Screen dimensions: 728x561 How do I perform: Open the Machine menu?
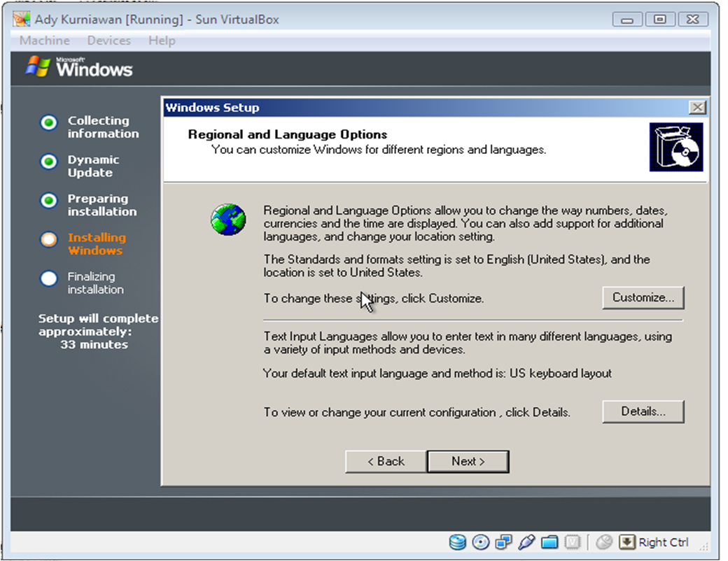click(45, 41)
